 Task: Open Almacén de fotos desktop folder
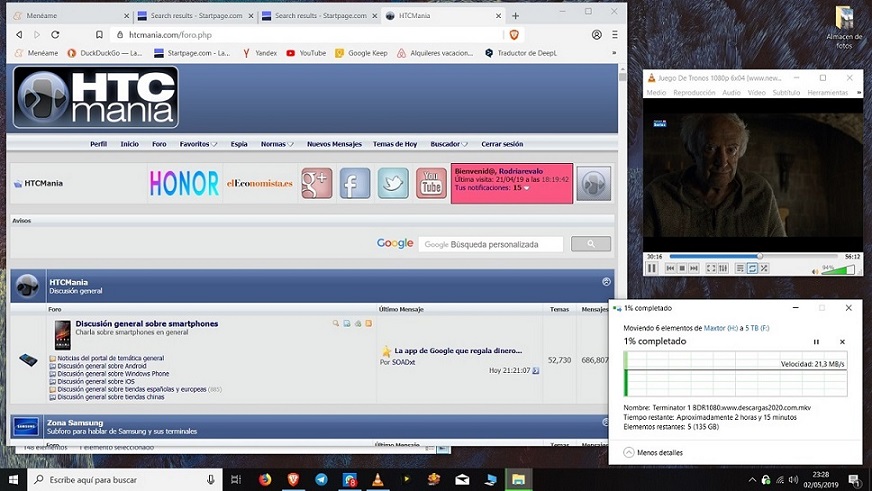pos(844,28)
